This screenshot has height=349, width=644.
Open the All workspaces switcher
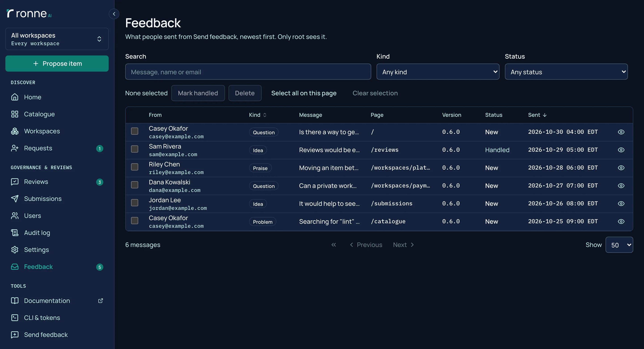pyautogui.click(x=57, y=39)
